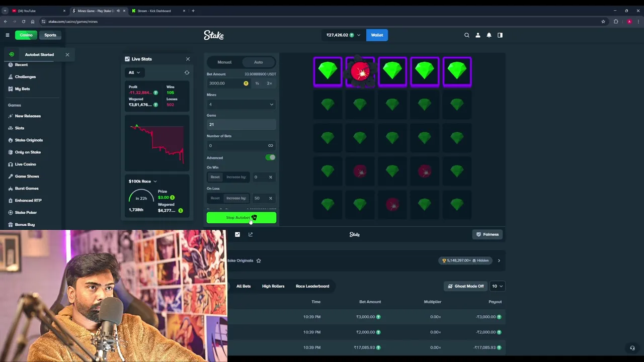Select On Loss Reset option
The image size is (644, 362).
coord(215,198)
